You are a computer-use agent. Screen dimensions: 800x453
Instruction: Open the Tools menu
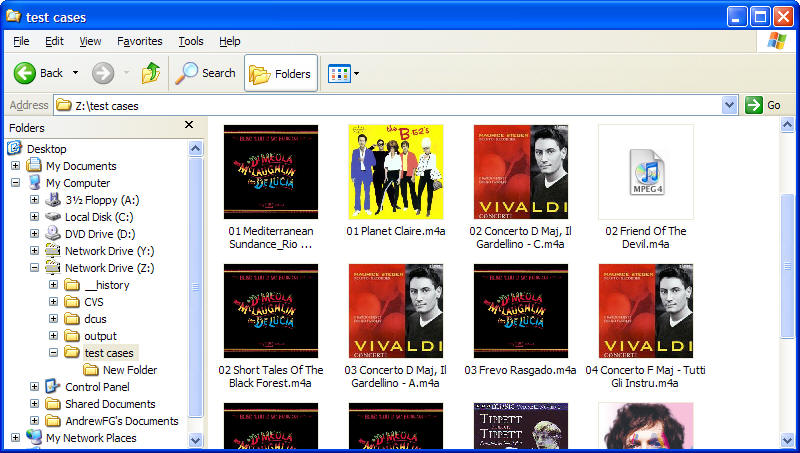(191, 41)
